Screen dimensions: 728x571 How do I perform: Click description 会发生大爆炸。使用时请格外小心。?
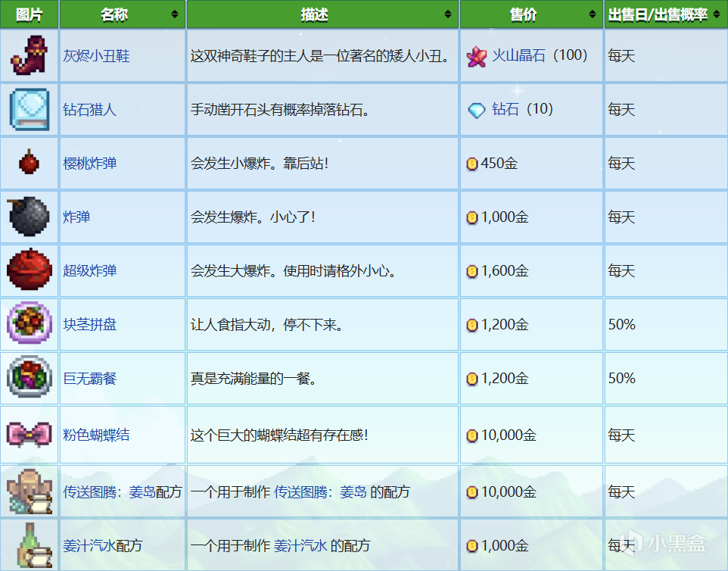(294, 270)
